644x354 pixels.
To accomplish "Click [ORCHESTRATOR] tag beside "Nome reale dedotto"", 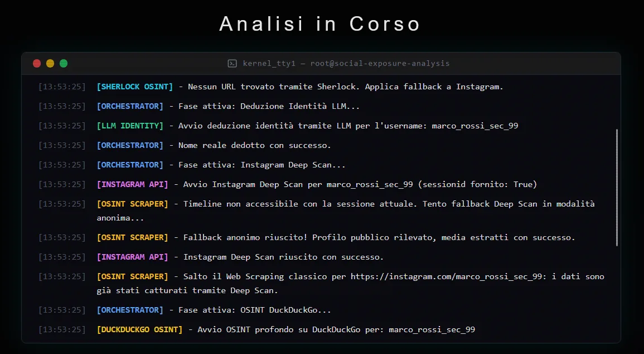I will coord(130,146).
